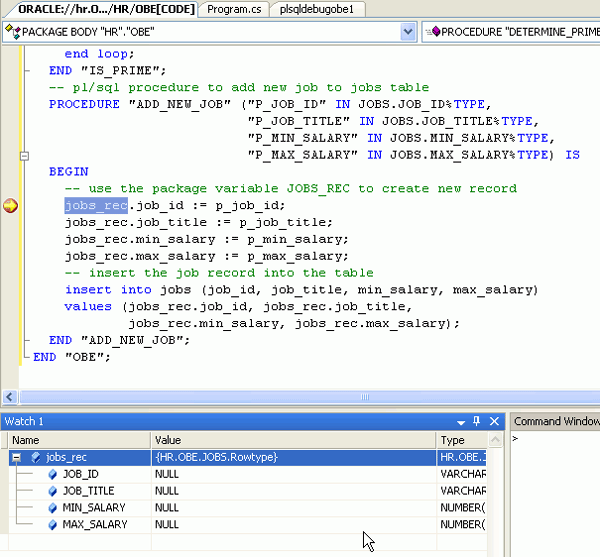Viewport: 600px width, 557px height.
Task: Collapse the ADD_NEW_JOB procedure outline box
Action: click(x=24, y=156)
